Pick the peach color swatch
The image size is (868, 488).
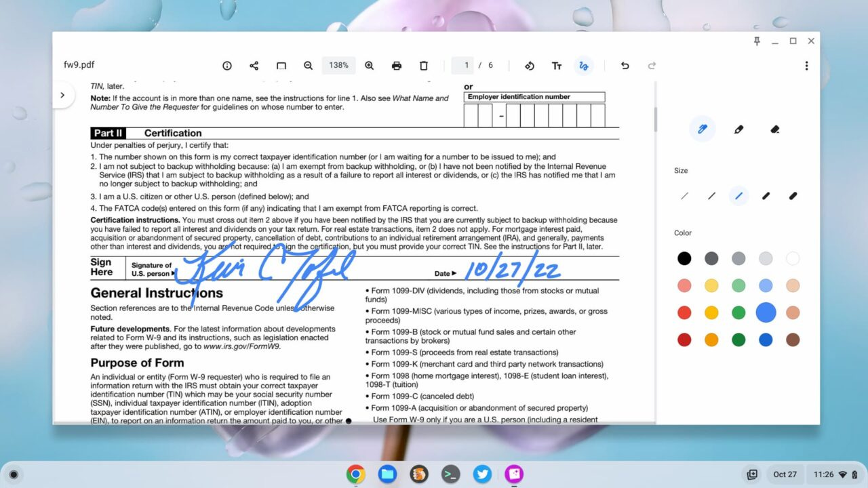(x=793, y=285)
